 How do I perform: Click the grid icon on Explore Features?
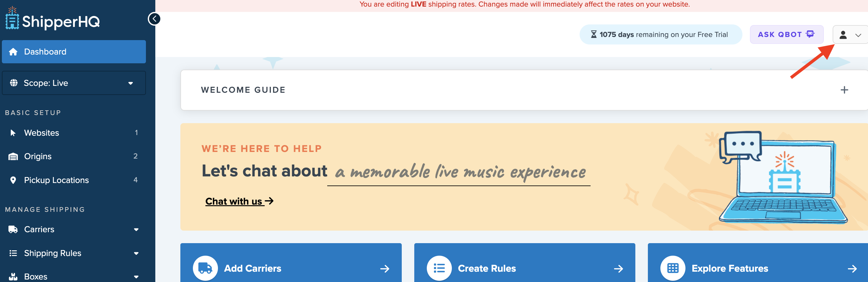pyautogui.click(x=673, y=268)
